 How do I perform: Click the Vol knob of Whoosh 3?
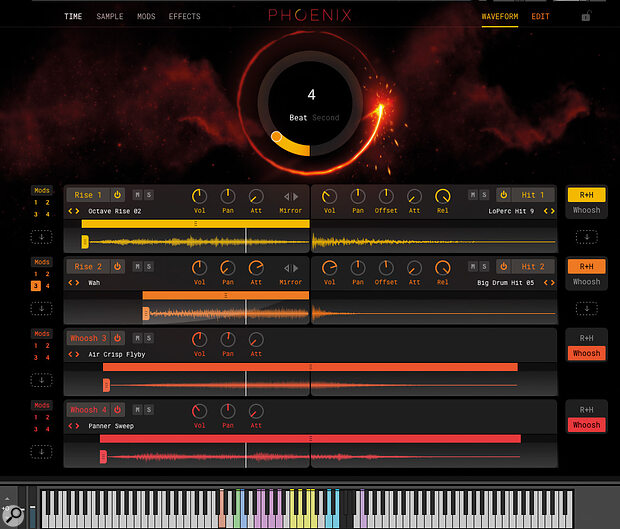[x=199, y=340]
